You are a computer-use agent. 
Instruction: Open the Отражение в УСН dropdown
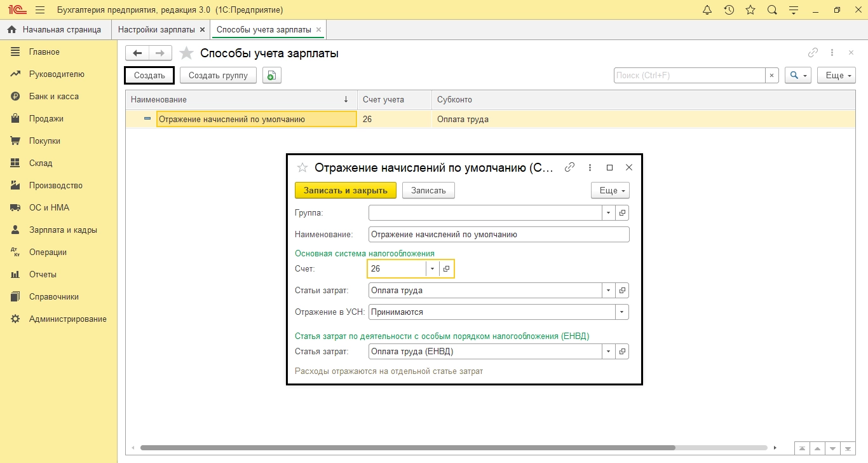click(621, 312)
